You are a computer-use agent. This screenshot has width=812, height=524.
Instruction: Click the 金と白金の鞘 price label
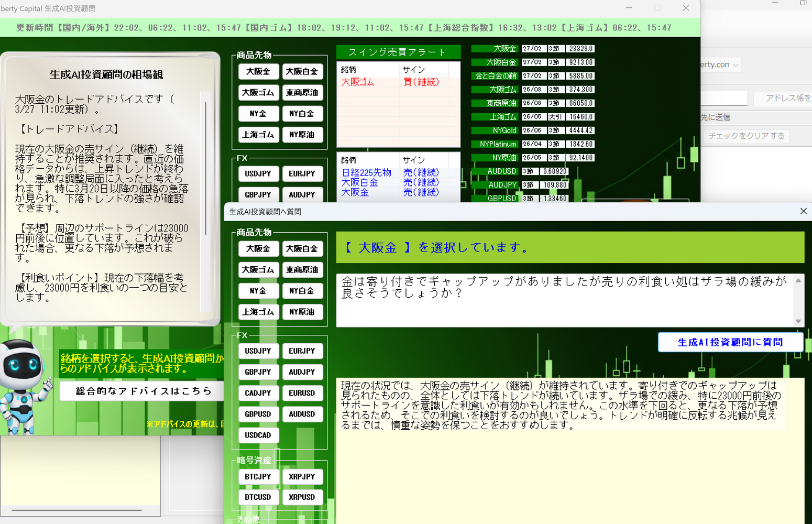click(496, 76)
